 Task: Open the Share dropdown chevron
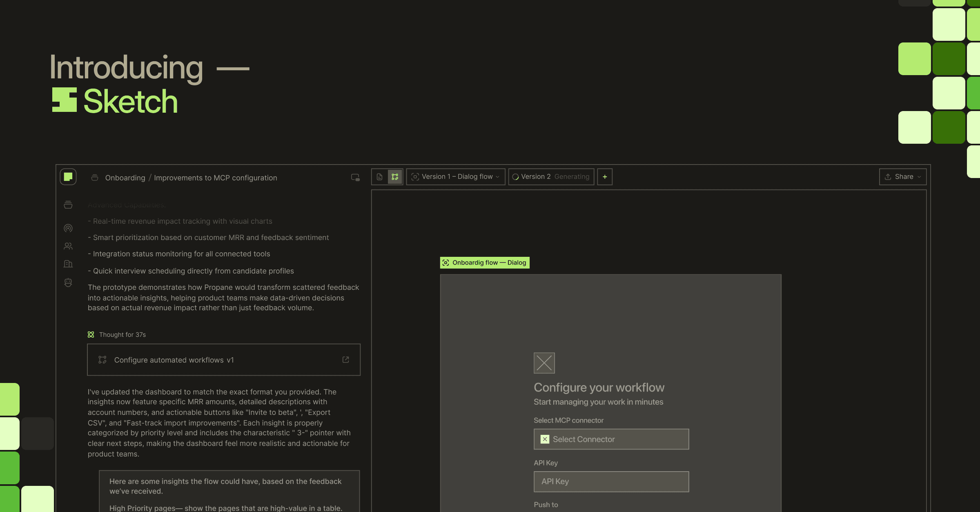919,177
